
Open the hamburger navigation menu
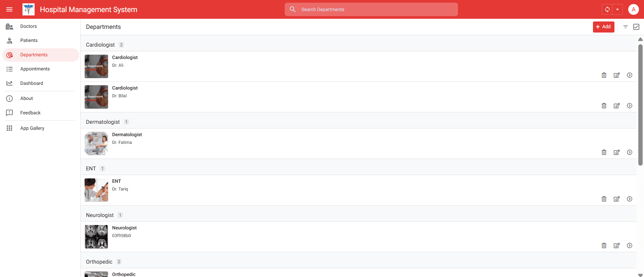[9, 9]
